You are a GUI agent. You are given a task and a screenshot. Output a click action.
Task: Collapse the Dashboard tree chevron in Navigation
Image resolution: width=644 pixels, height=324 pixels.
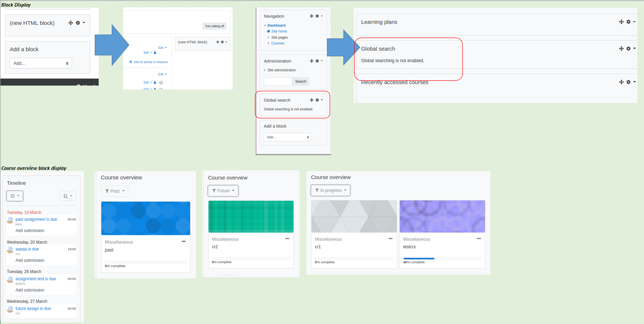point(265,26)
